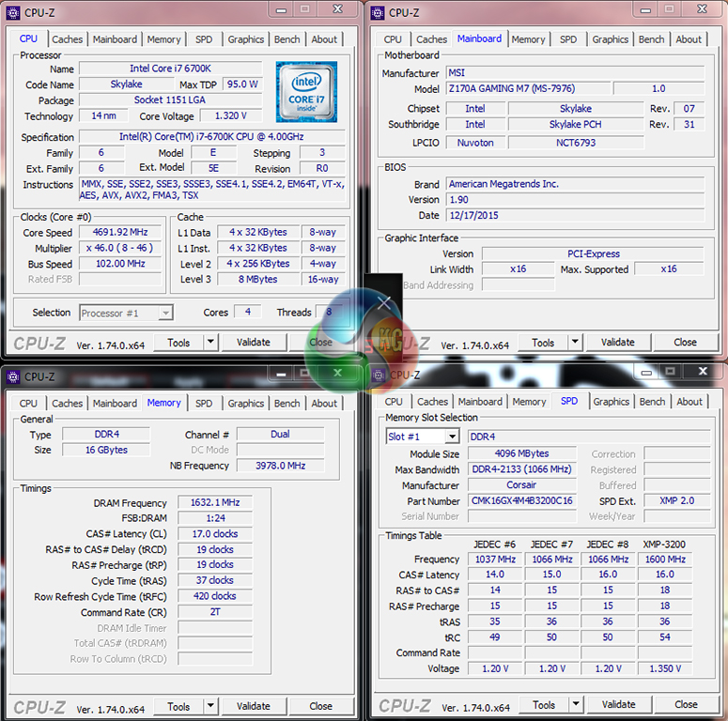
Task: Open SPD tab in Mainboard window
Action: pos(568,39)
